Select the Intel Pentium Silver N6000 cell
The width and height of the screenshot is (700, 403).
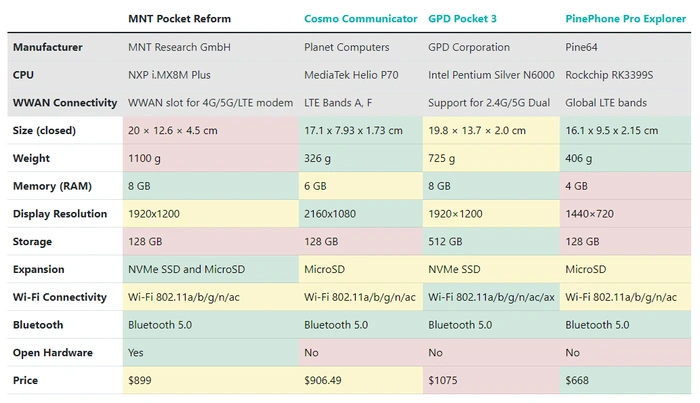[489, 75]
